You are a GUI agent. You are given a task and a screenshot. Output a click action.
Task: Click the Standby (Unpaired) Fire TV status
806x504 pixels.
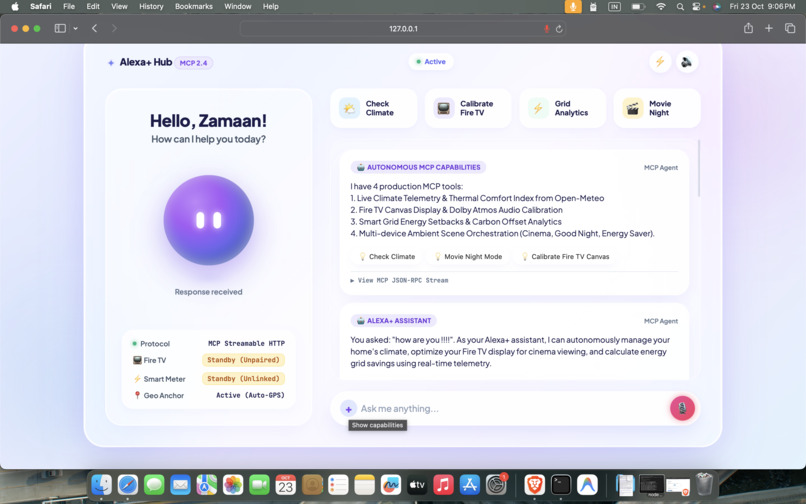243,360
